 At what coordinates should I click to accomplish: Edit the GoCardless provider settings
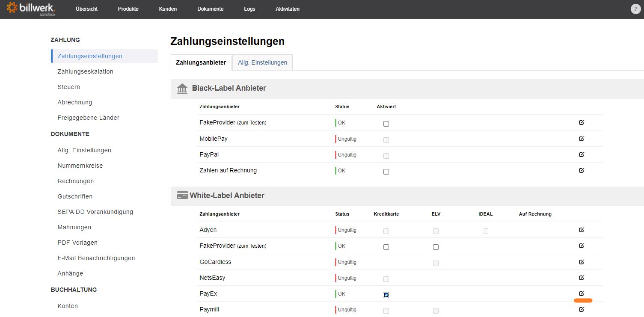(x=581, y=262)
